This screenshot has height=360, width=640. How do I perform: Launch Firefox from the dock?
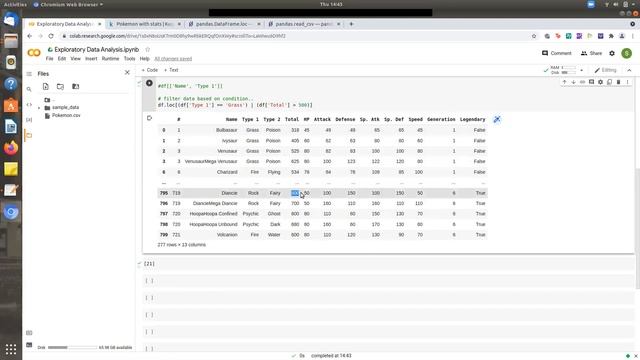pos(11,147)
